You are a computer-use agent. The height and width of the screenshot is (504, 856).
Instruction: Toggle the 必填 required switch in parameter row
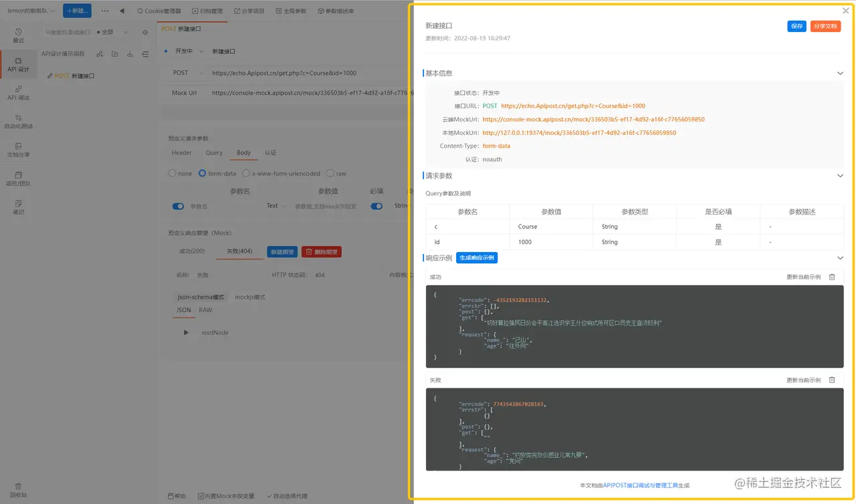click(x=377, y=207)
